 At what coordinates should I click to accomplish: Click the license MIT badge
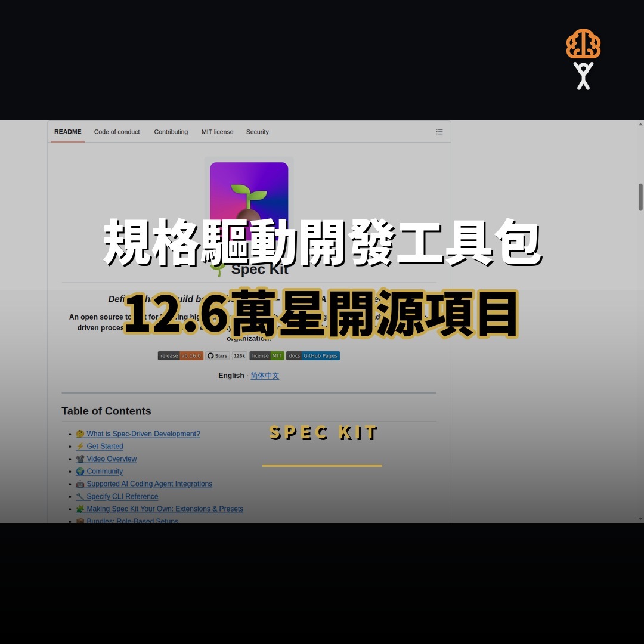click(x=267, y=355)
